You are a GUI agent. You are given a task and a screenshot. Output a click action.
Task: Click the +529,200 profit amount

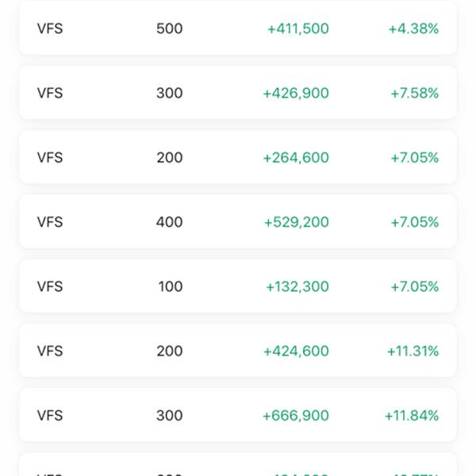297,222
